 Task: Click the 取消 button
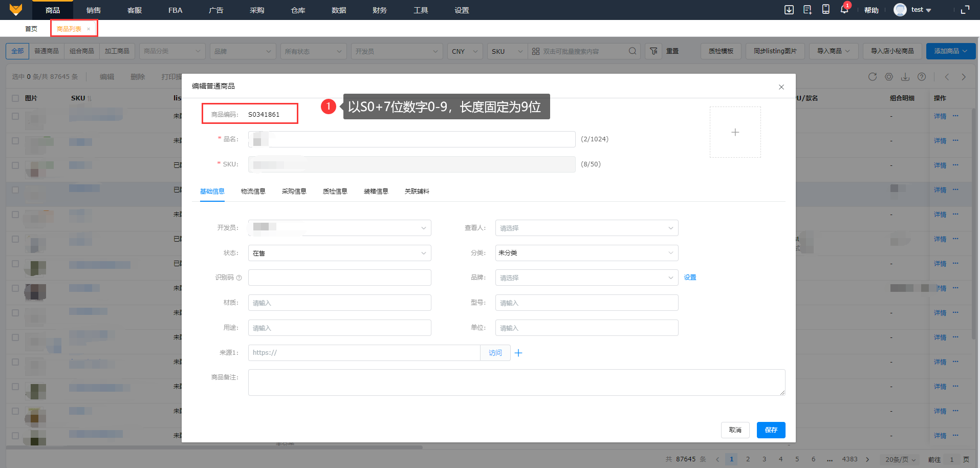click(x=735, y=430)
